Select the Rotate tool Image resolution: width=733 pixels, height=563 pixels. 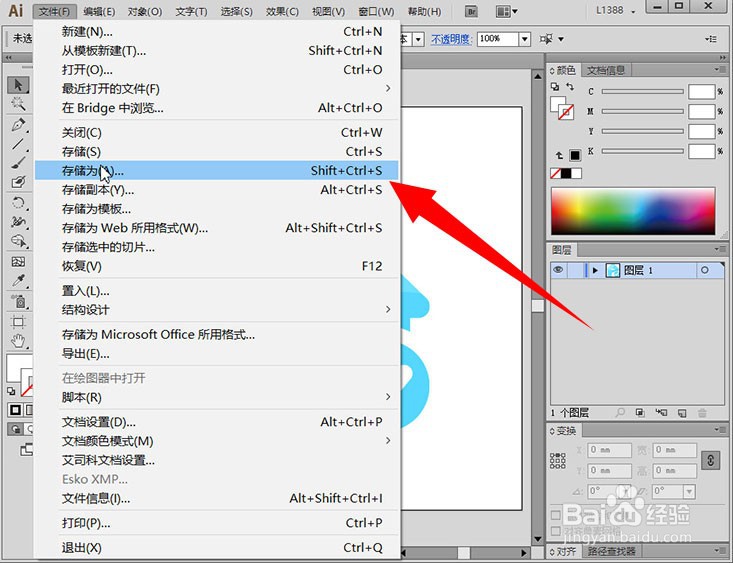(18, 203)
